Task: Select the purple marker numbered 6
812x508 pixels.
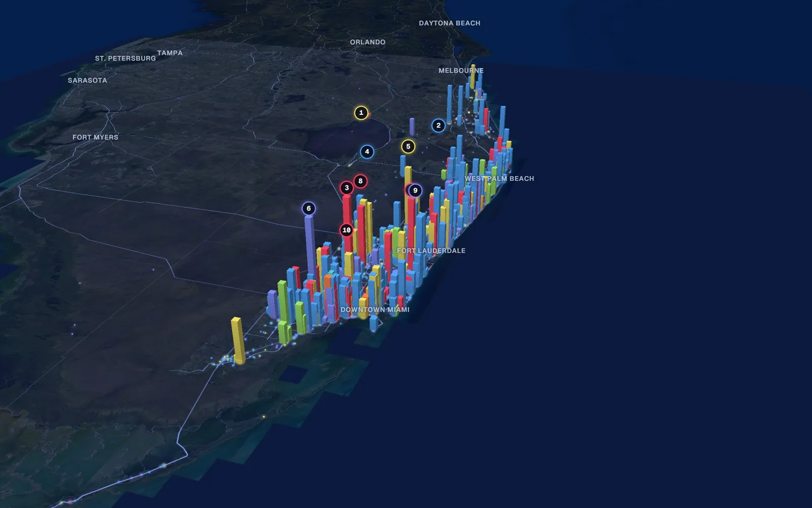Action: [309, 209]
